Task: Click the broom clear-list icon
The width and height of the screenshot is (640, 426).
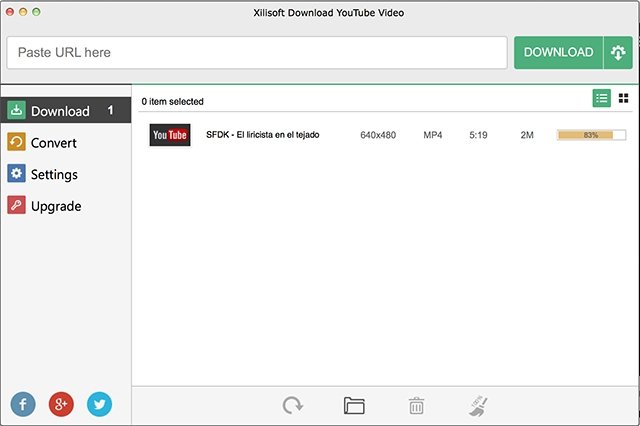Action: click(478, 406)
